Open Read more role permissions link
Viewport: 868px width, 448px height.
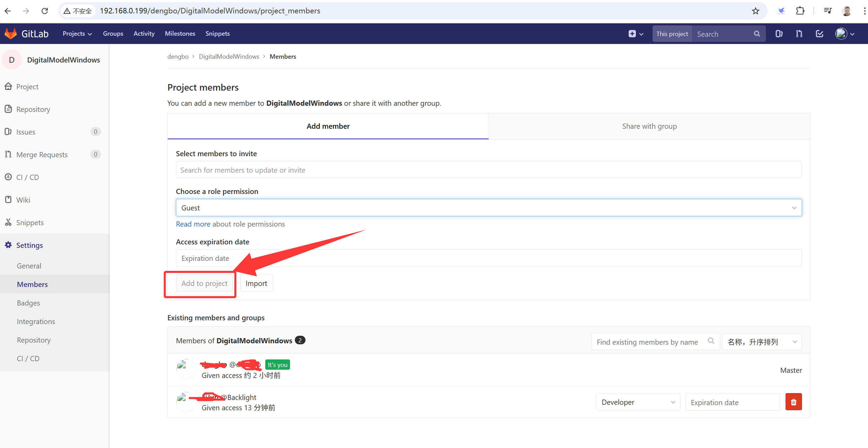[193, 224]
